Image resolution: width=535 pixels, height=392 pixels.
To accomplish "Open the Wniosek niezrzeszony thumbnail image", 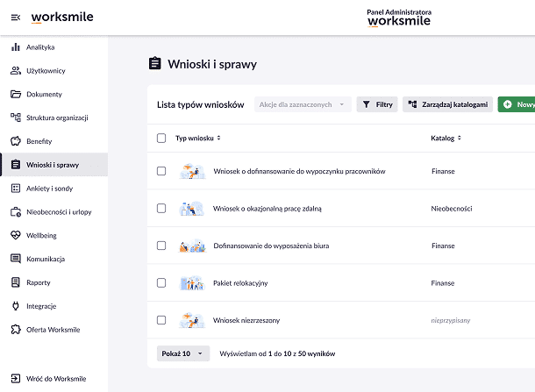I will click(x=191, y=320).
